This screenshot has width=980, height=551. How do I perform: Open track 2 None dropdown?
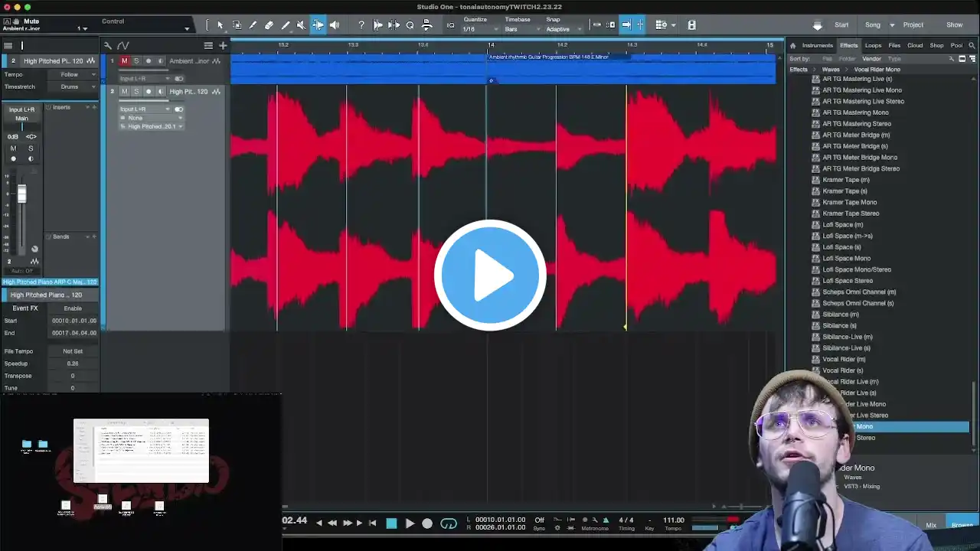pyautogui.click(x=152, y=118)
